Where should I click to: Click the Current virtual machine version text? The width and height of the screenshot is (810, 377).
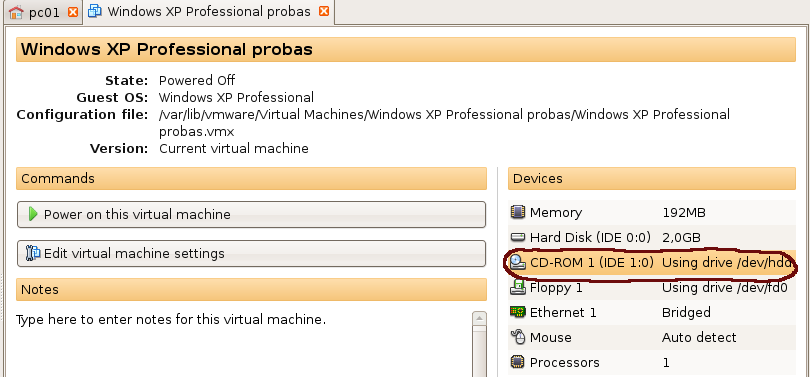234,149
